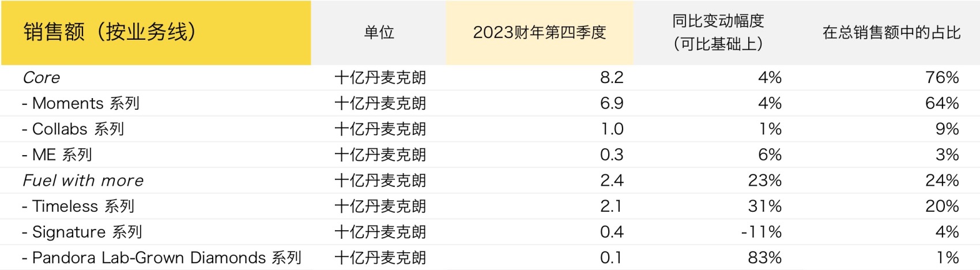The image size is (980, 270).
Task: Select the 76% share value for Core
Action: click(942, 77)
